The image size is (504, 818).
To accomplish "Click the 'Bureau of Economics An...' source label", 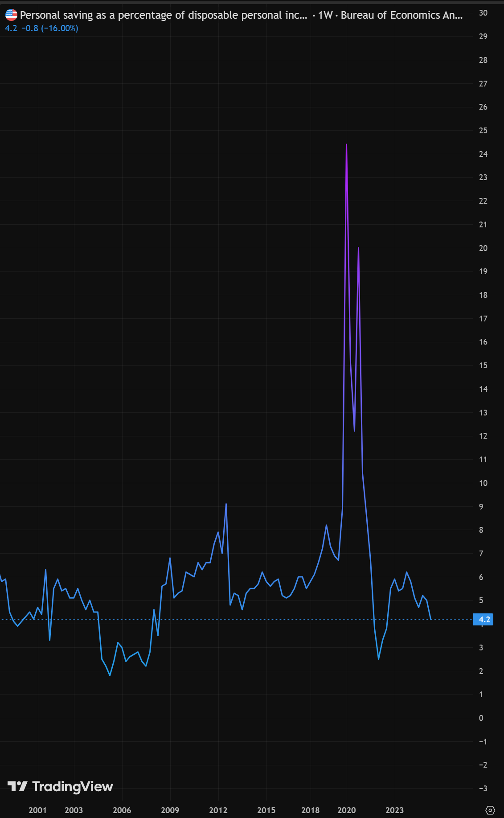I will [402, 15].
